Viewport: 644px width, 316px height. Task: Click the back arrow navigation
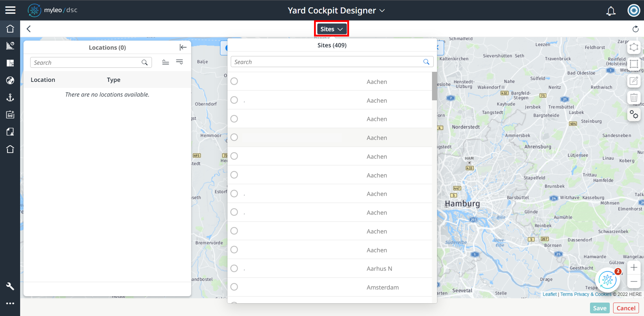29,29
